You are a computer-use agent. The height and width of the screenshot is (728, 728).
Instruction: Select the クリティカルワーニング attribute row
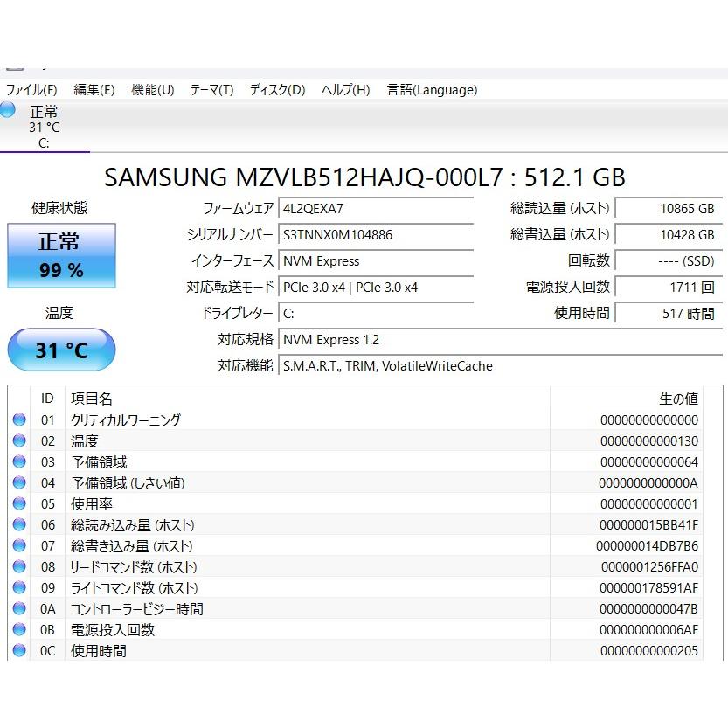(355, 419)
